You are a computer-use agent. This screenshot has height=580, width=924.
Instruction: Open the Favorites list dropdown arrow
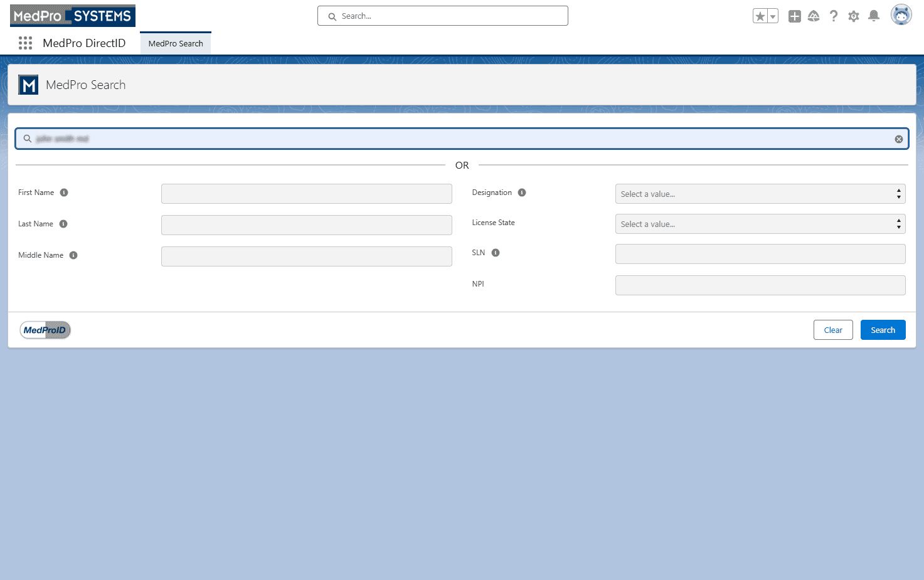tap(773, 16)
